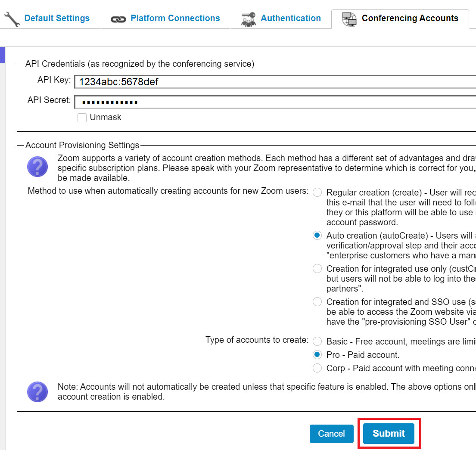This screenshot has width=476, height=450.
Task: Select the Basic free account type
Action: (x=317, y=341)
